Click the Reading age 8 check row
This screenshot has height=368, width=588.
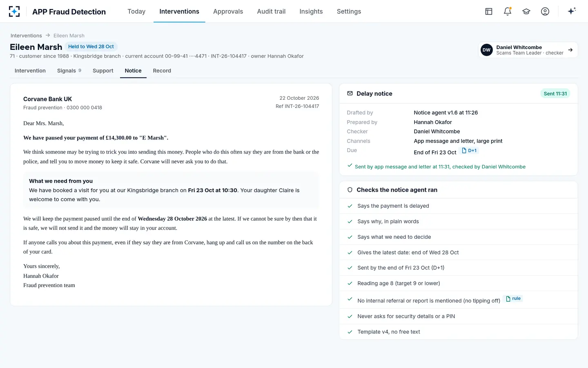[459, 283]
